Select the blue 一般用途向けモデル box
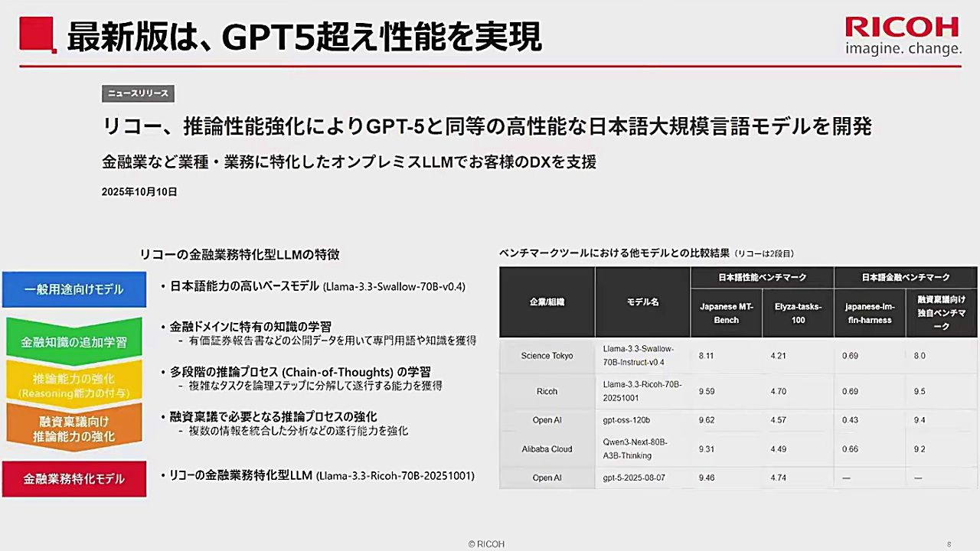This screenshot has height=551, width=980. (73, 289)
